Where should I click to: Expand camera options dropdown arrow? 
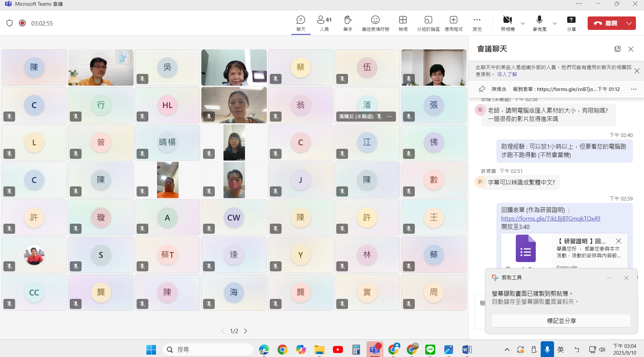[x=523, y=24]
